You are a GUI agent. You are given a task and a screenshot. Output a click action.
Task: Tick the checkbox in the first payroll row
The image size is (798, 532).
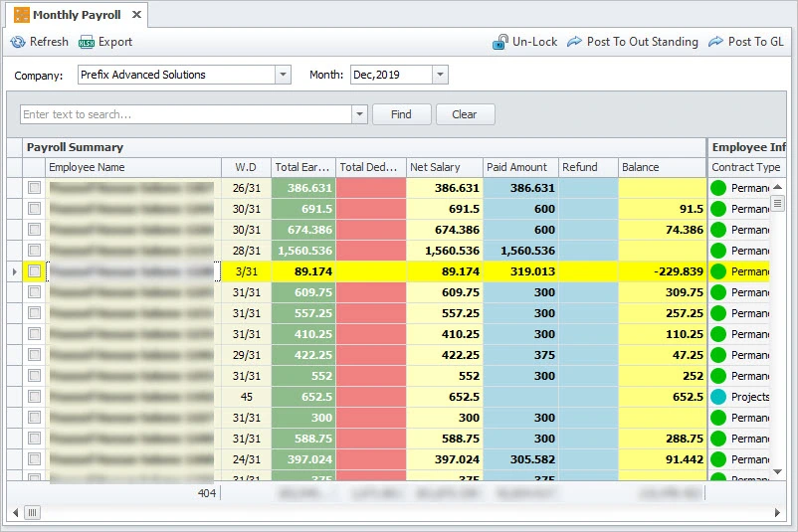point(35,188)
